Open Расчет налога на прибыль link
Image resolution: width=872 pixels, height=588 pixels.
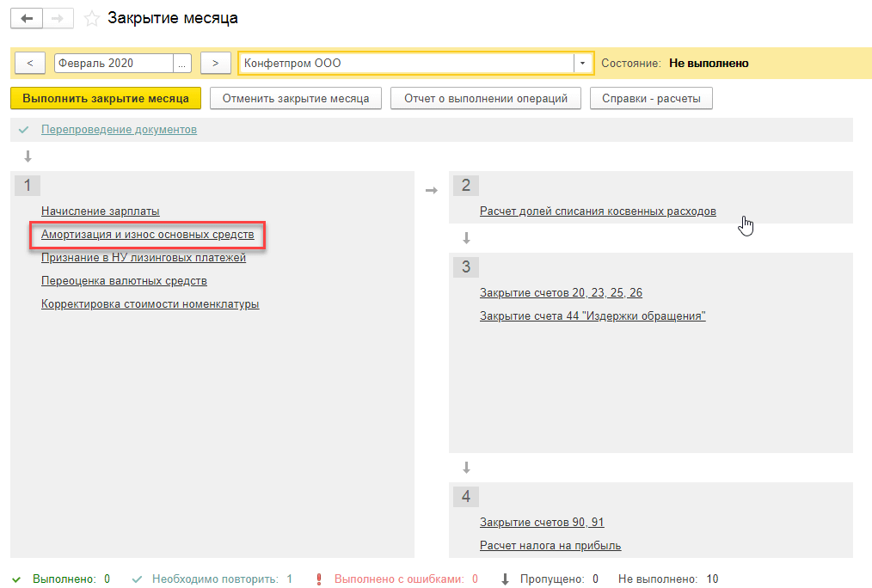550,545
